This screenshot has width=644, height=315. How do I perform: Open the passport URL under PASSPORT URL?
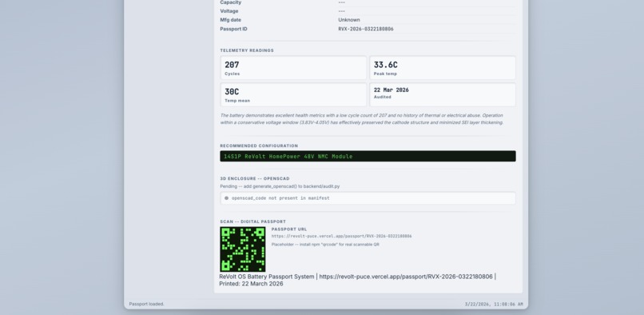341,237
